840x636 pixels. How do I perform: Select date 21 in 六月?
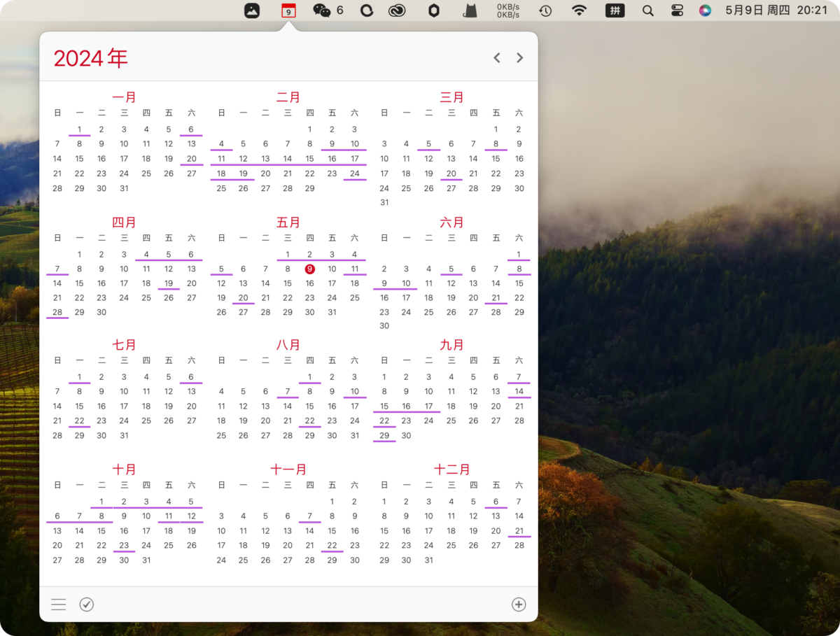(x=496, y=298)
